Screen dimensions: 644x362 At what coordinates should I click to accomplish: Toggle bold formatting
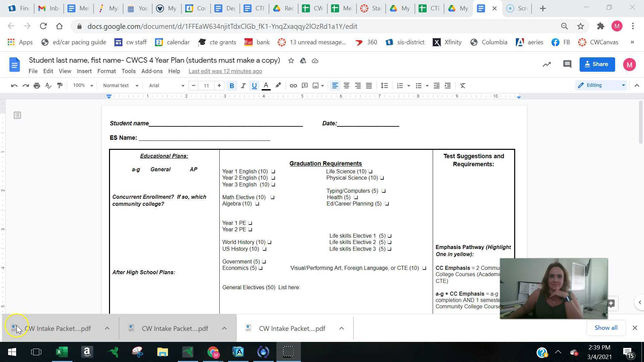231,86
